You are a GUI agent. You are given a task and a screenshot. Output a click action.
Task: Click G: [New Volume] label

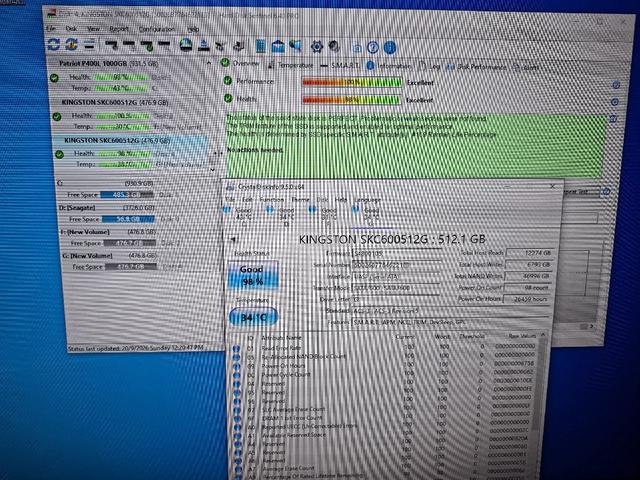[x=87, y=256]
